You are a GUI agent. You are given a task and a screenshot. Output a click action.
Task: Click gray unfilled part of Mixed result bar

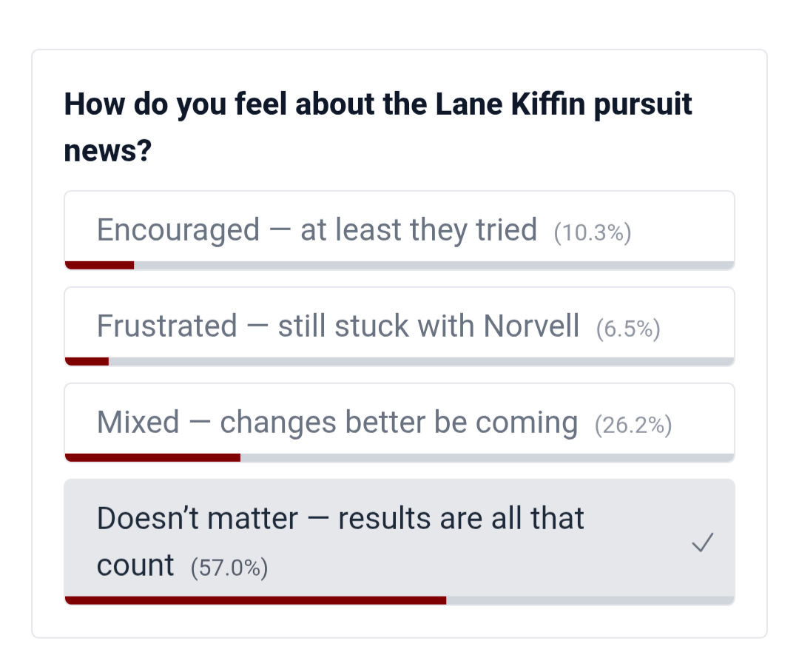point(487,457)
